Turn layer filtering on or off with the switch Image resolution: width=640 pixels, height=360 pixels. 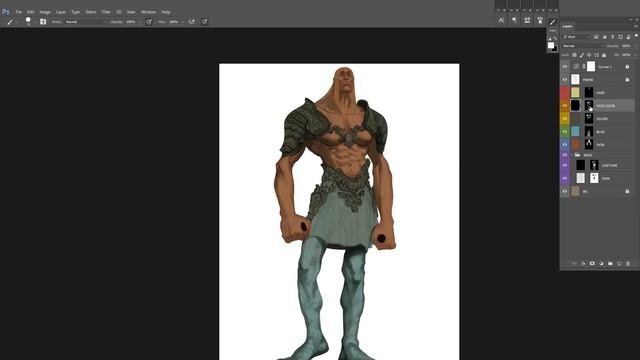636,36
